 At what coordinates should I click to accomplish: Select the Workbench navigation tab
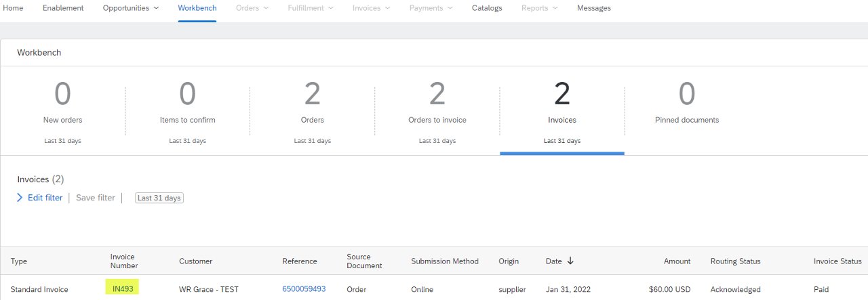[197, 8]
